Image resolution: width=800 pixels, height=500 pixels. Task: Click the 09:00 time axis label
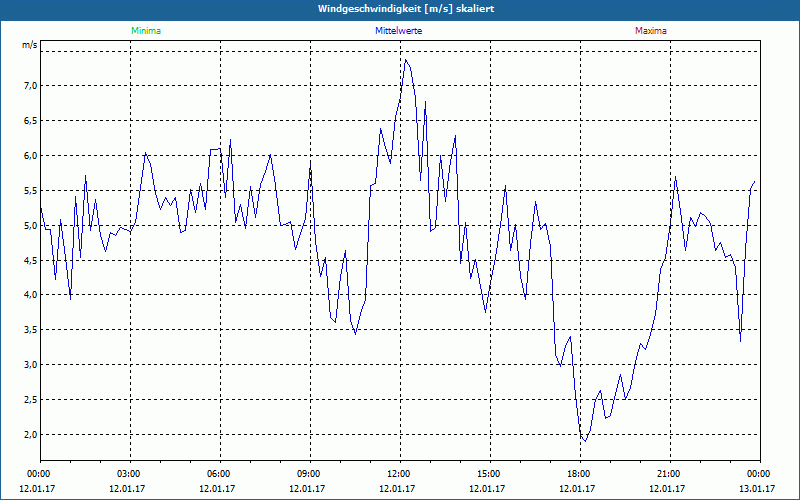click(311, 474)
